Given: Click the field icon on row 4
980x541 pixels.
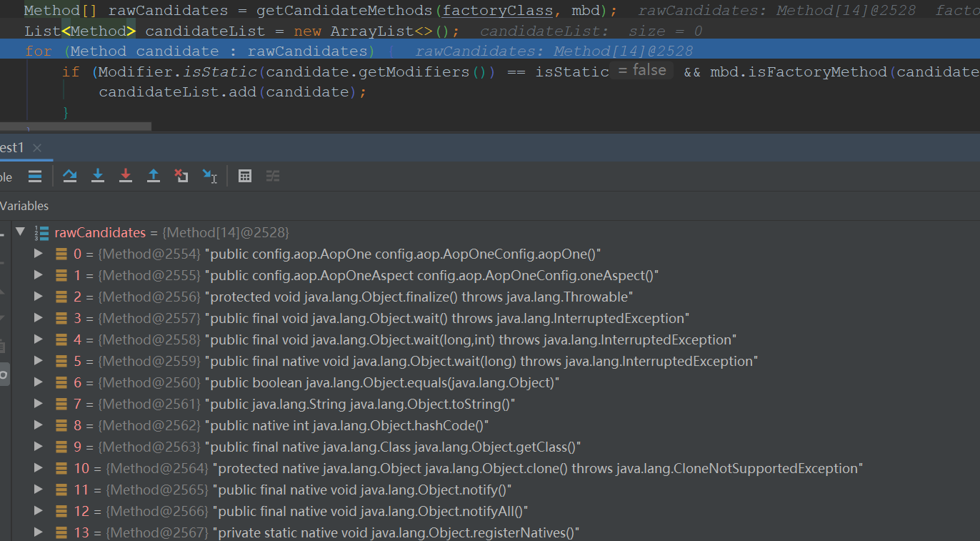Looking at the screenshot, I should coord(62,339).
